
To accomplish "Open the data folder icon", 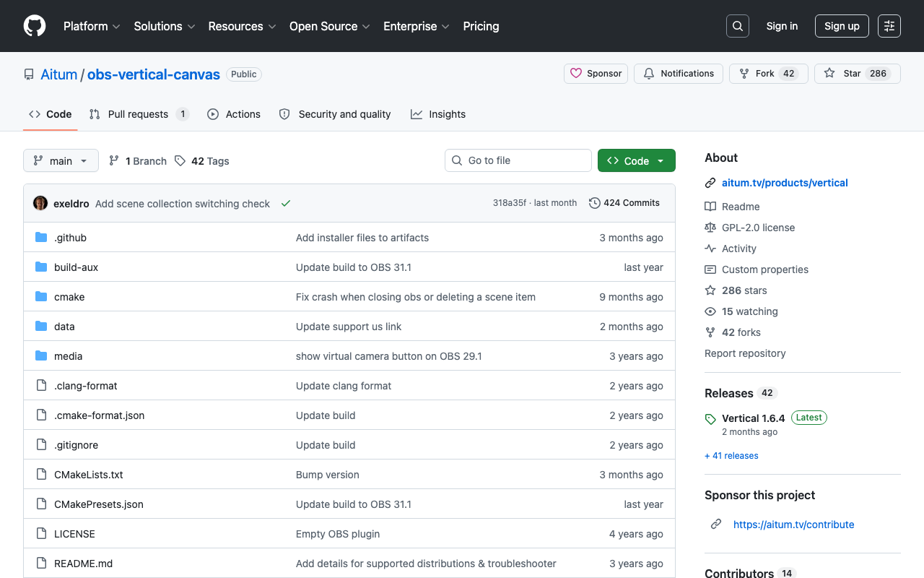I will (41, 327).
